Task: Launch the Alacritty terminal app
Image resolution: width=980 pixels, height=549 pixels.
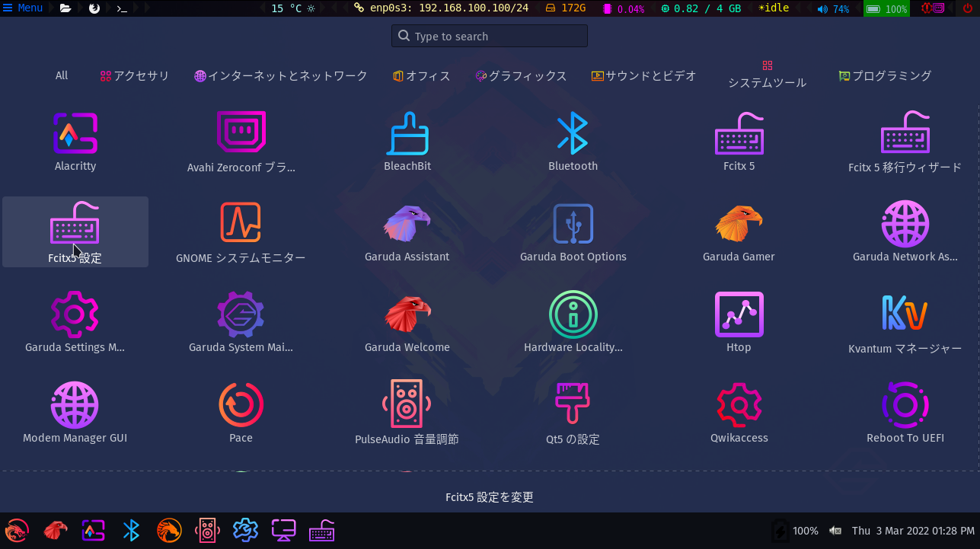Action: [x=75, y=142]
